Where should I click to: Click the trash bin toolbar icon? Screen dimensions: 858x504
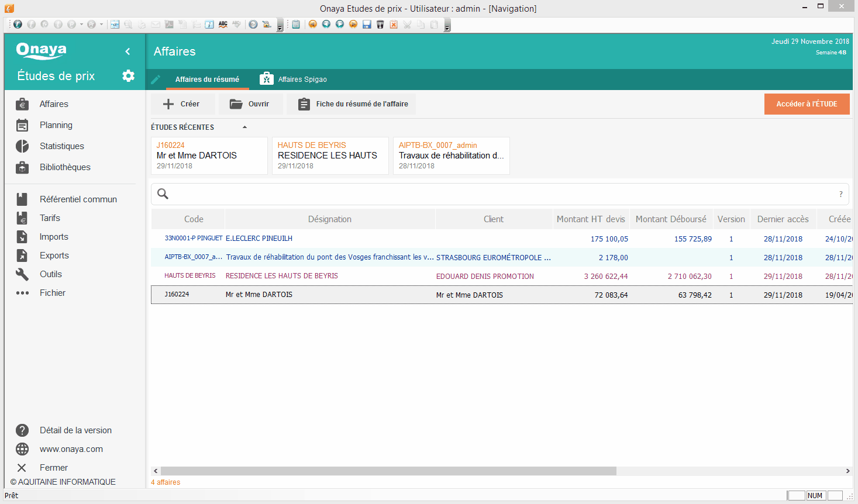click(380, 25)
